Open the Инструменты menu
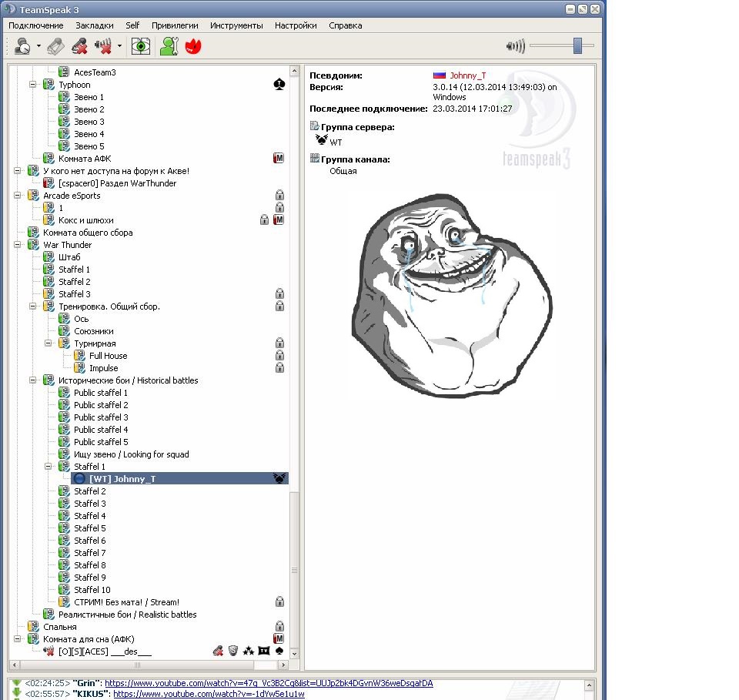This screenshot has height=700, width=739. pyautogui.click(x=236, y=25)
